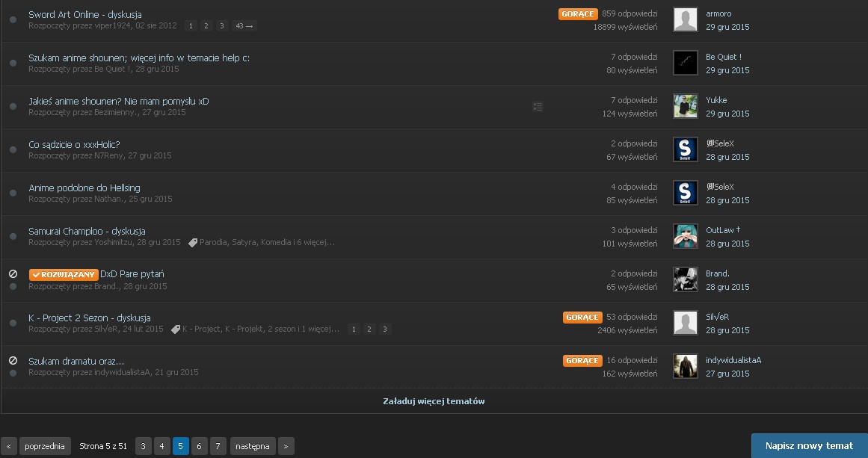Open Brand. avatar picture
868x458 pixels.
(x=685, y=280)
